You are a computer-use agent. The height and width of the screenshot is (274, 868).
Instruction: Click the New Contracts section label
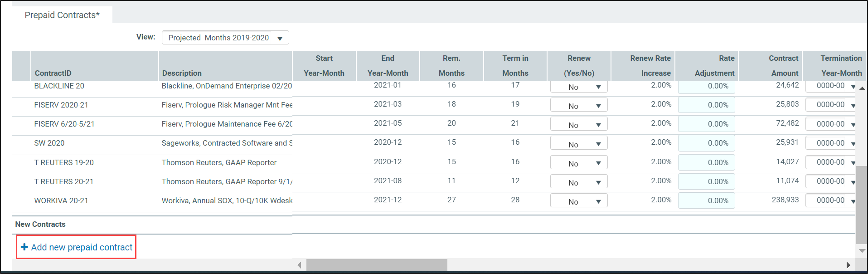pyautogui.click(x=40, y=224)
